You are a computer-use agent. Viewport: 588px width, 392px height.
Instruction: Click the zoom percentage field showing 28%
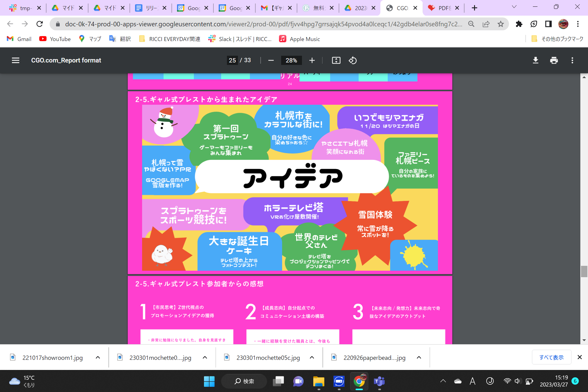point(291,60)
